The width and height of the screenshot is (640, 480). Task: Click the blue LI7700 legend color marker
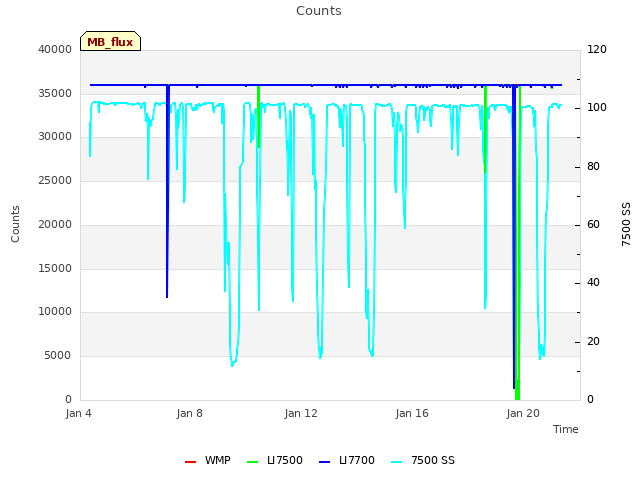(324, 462)
